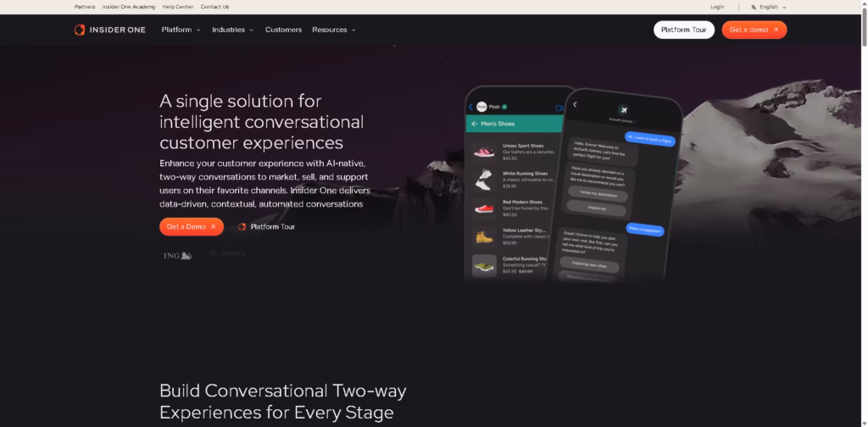Click the Make a suggestion chat bubble

click(x=645, y=229)
